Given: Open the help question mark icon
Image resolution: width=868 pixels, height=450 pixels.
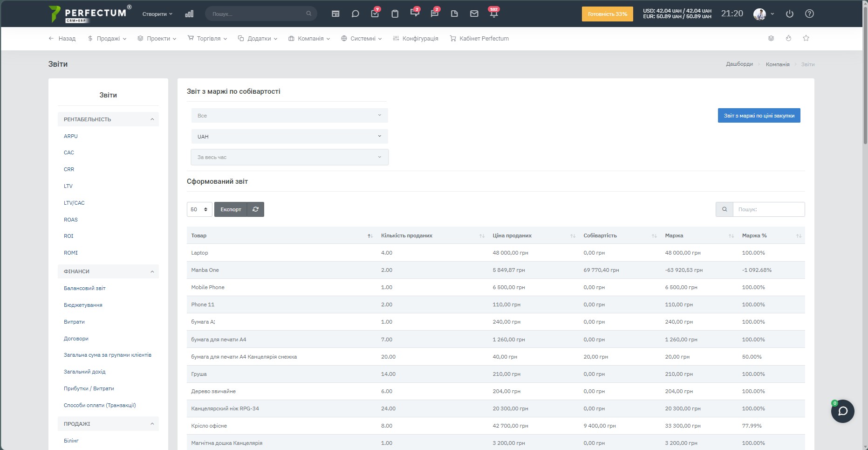Looking at the screenshot, I should point(810,14).
